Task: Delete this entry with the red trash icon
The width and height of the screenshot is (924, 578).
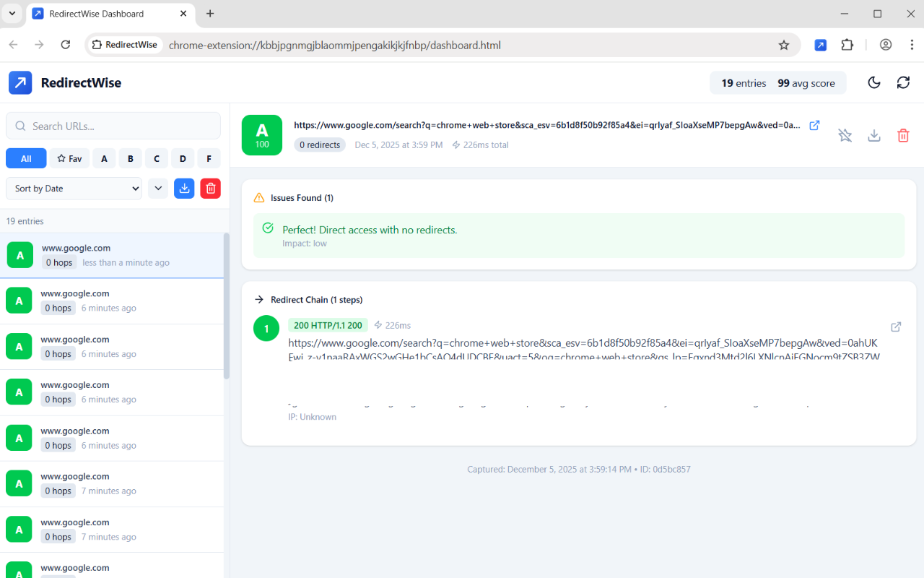Action: click(903, 135)
